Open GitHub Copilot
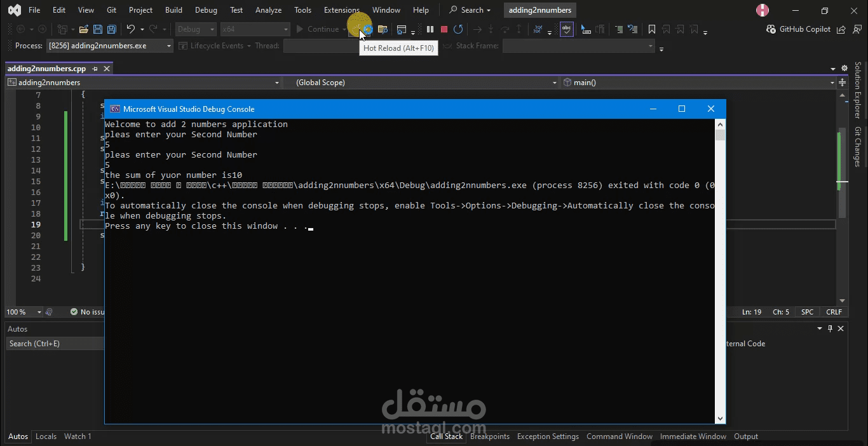 pos(798,29)
